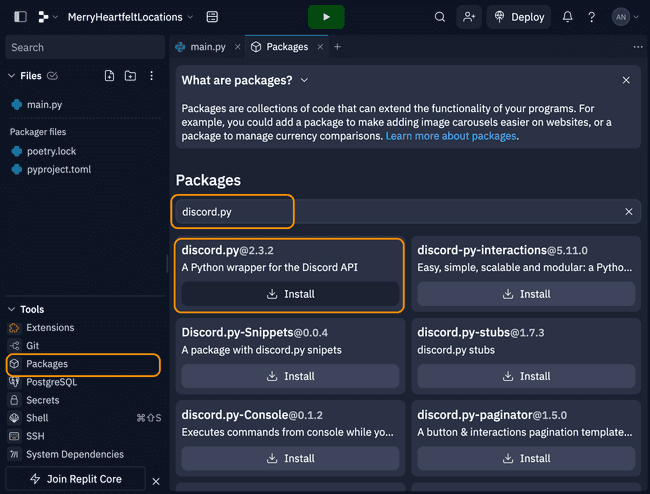650x494 pixels.
Task: Follow Learn more about packages link
Action: click(451, 136)
